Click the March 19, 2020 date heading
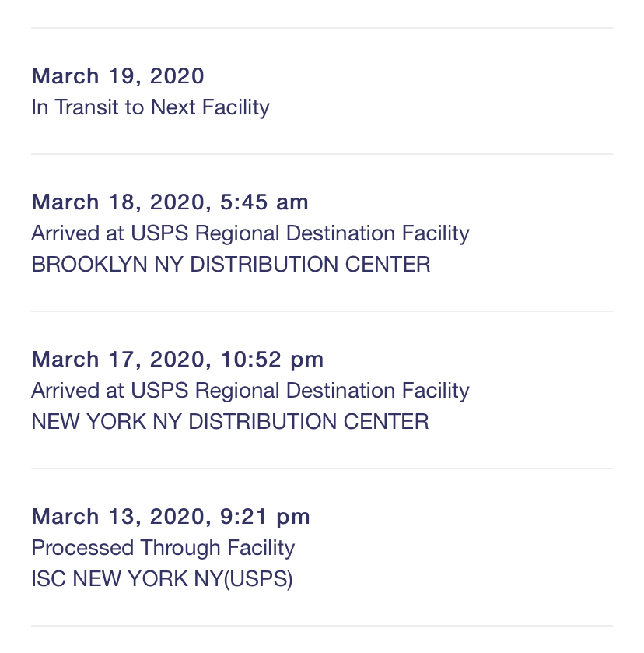Image resolution: width=644 pixels, height=653 pixels. 117,76
